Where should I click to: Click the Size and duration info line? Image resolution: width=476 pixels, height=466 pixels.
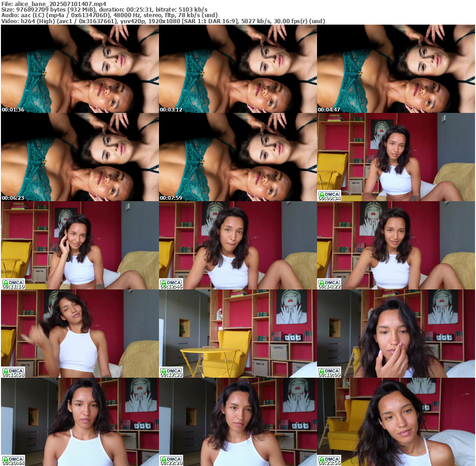pos(105,10)
